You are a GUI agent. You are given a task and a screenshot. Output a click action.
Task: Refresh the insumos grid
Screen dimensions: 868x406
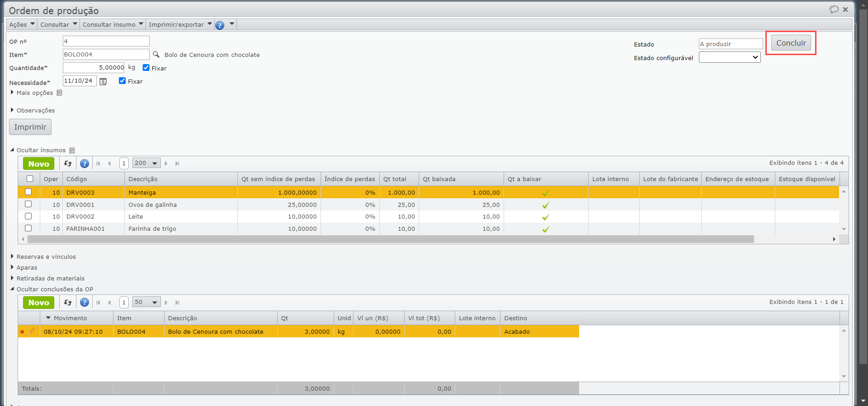(68, 163)
